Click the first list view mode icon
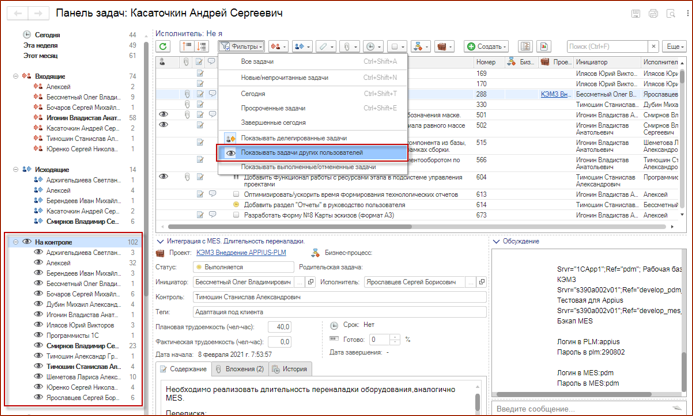Image resolution: width=693 pixels, height=416 pixels. coord(187,46)
